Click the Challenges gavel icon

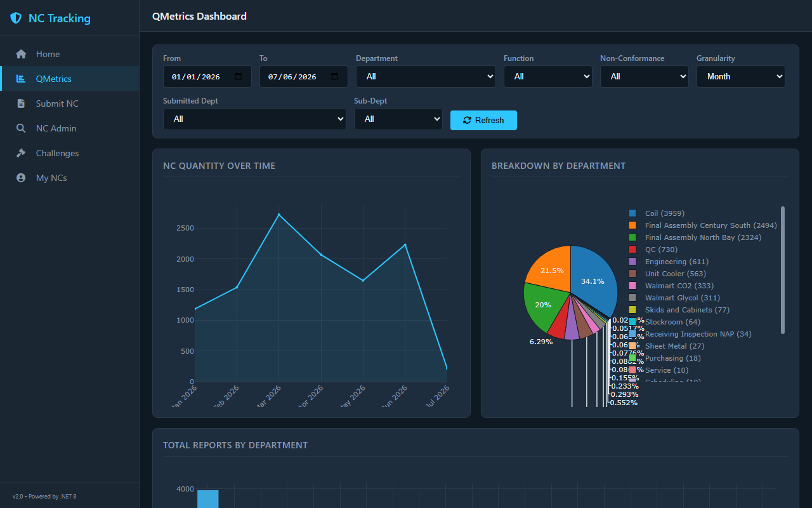pyautogui.click(x=21, y=153)
